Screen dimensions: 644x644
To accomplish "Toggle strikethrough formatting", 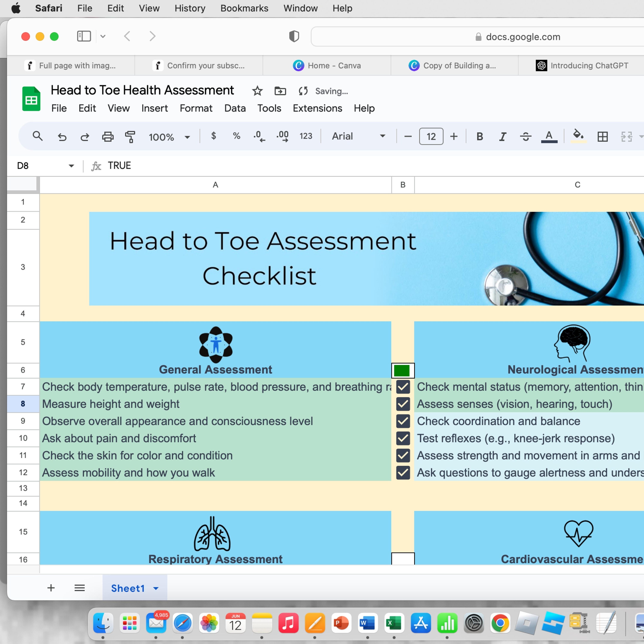I will pos(525,136).
